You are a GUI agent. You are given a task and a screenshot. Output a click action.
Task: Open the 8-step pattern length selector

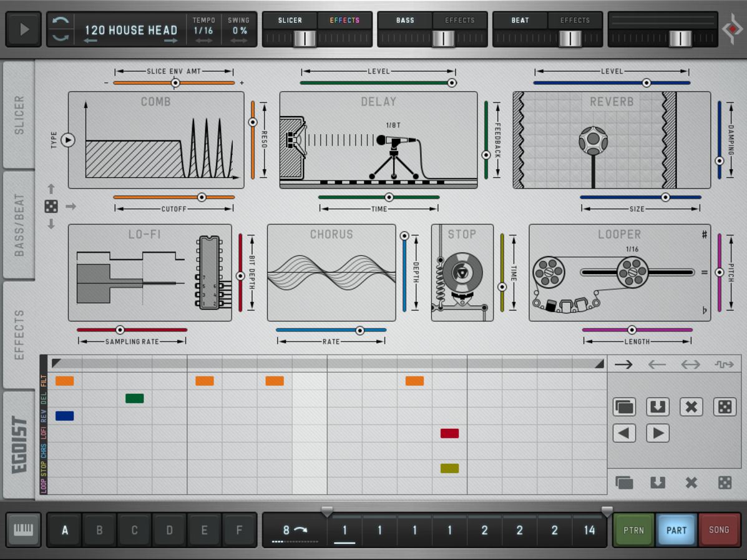[x=293, y=531]
